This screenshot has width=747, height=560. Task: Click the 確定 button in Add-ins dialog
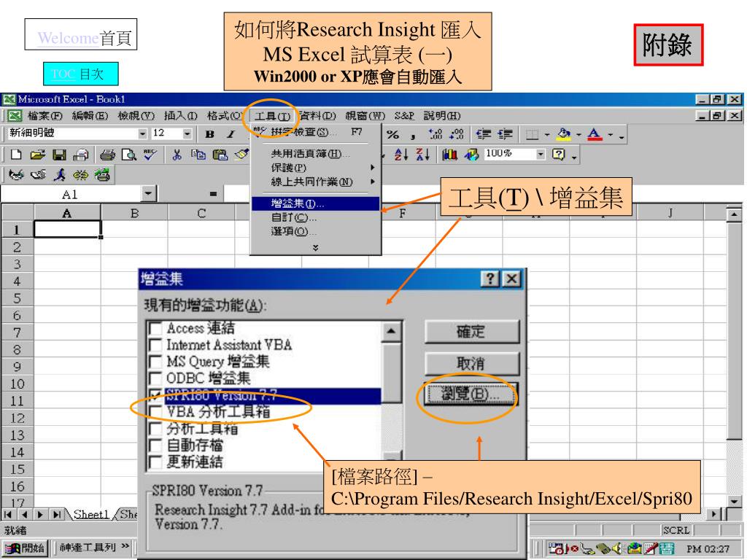tap(472, 332)
